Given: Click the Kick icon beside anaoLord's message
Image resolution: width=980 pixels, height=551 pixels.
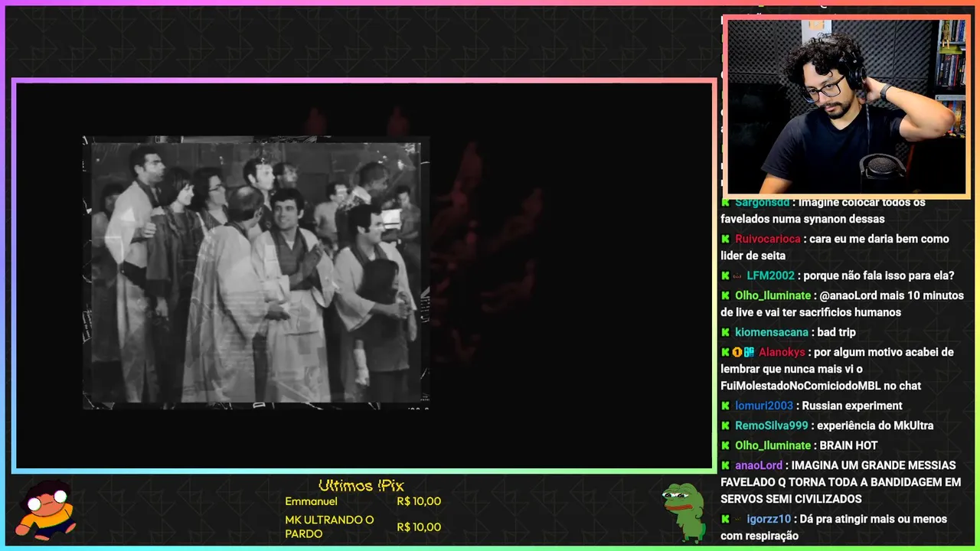Looking at the screenshot, I should [725, 465].
